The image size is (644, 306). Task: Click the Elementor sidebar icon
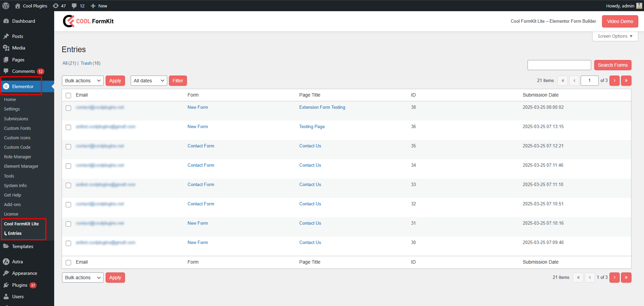pyautogui.click(x=6, y=86)
